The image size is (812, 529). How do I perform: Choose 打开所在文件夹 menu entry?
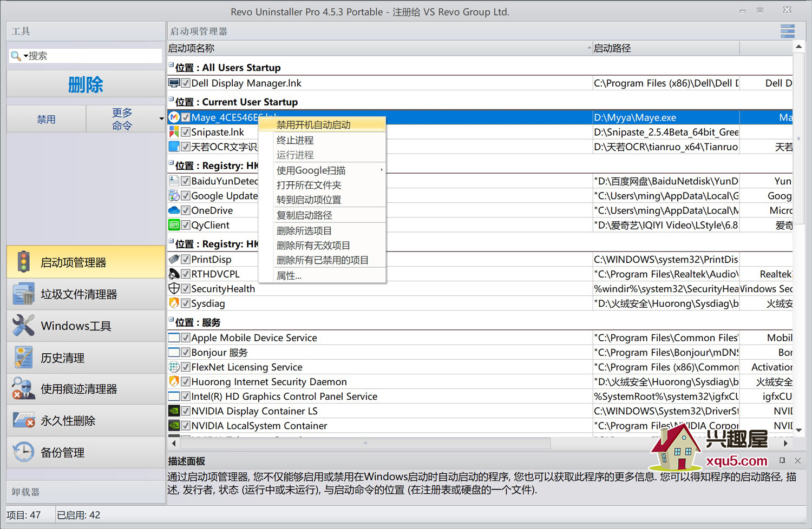point(322,185)
